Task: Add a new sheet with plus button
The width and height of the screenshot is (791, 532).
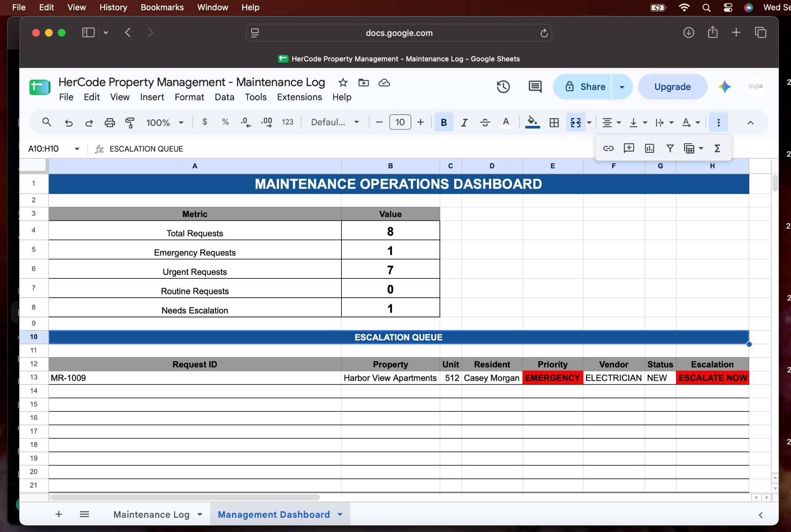Action: (59, 514)
